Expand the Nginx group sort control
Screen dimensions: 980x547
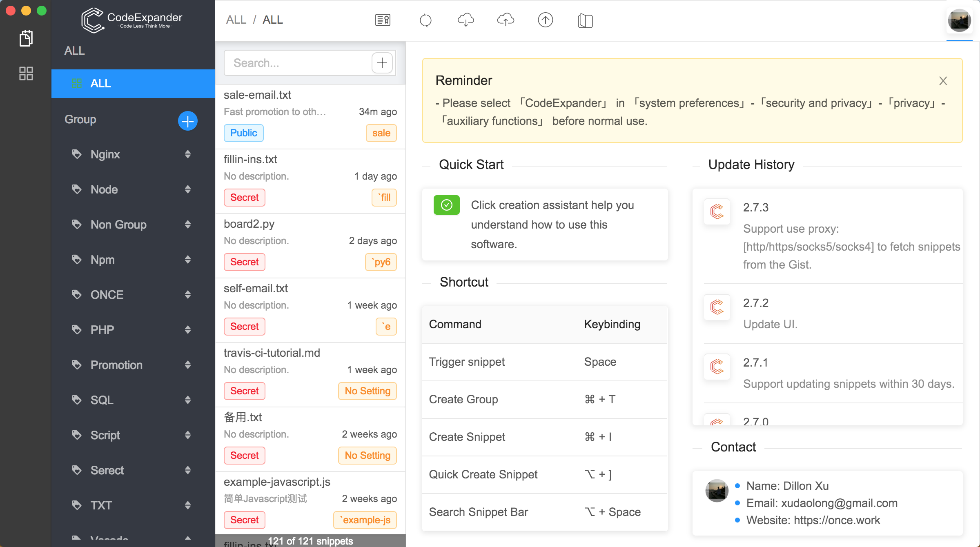point(188,154)
